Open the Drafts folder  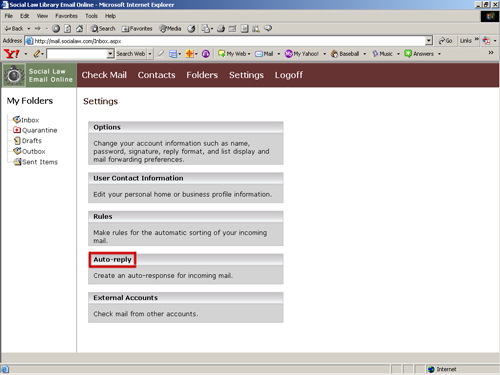28,141
